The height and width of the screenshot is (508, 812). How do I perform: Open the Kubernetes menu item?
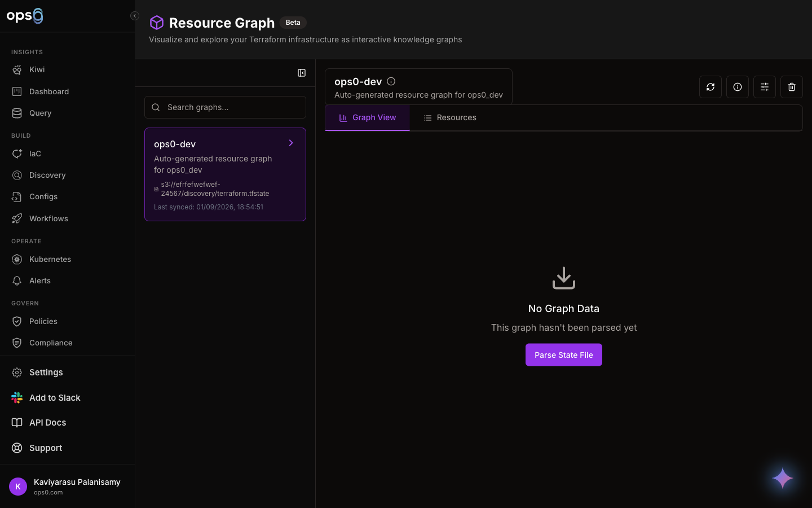(x=67, y=259)
